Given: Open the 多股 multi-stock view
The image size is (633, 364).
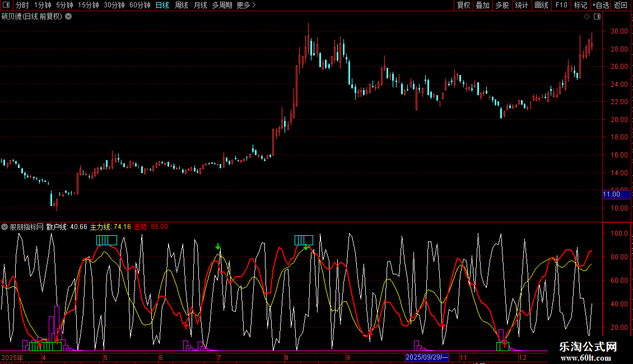Looking at the screenshot, I should (x=502, y=5).
